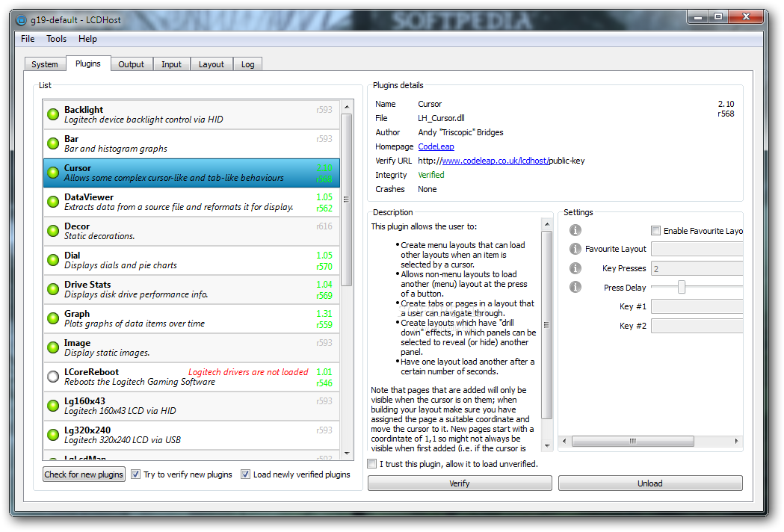784x532 pixels.
Task: Select 'Logitech 160x43 LCD via HID' row
Action: click(x=192, y=406)
